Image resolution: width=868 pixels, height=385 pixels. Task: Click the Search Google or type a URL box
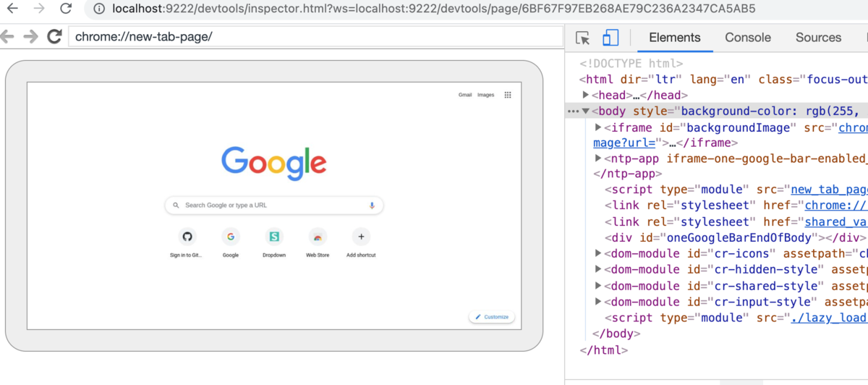coord(274,206)
